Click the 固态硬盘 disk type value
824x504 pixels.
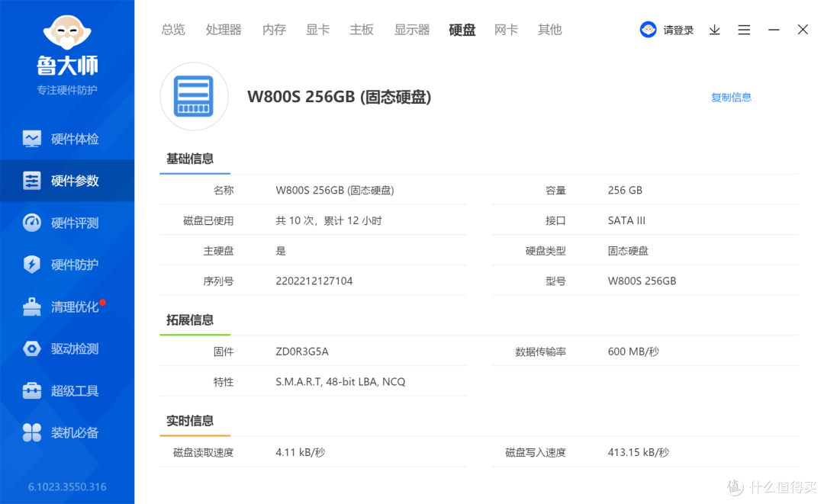pyautogui.click(x=628, y=251)
